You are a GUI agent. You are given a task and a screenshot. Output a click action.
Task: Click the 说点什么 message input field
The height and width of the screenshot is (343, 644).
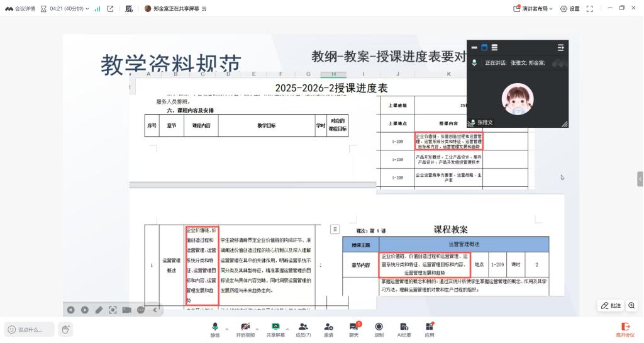[x=30, y=329]
